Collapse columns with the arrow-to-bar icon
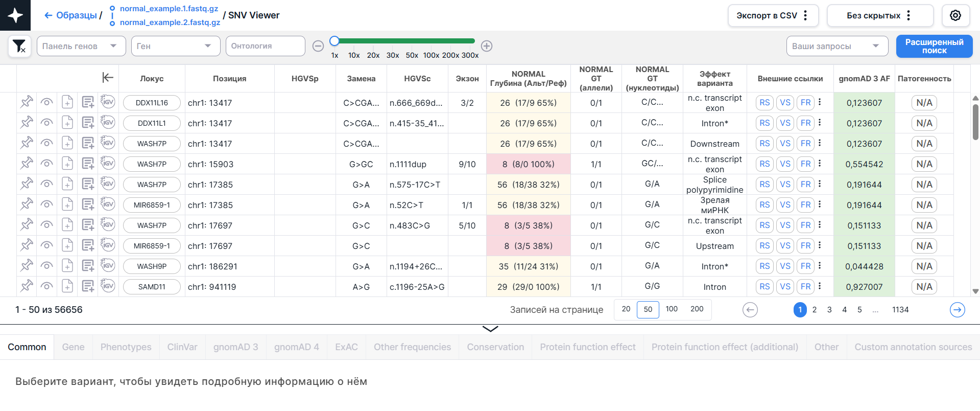 (108, 78)
